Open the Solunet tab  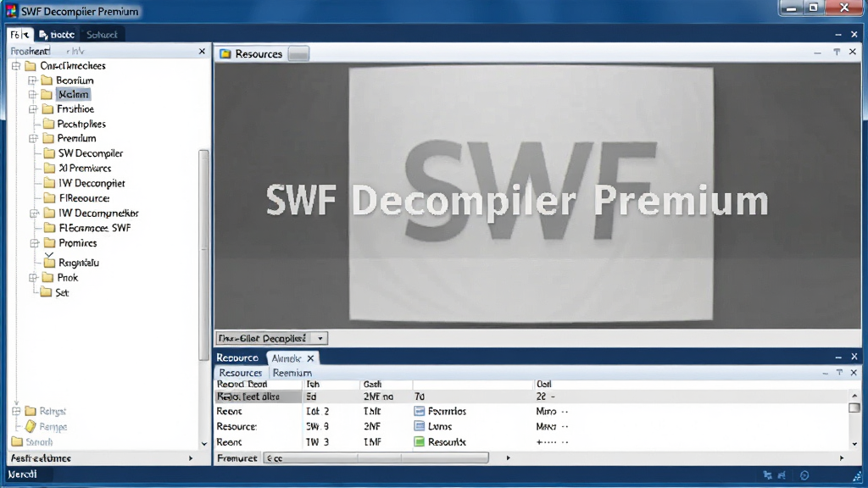(x=102, y=34)
